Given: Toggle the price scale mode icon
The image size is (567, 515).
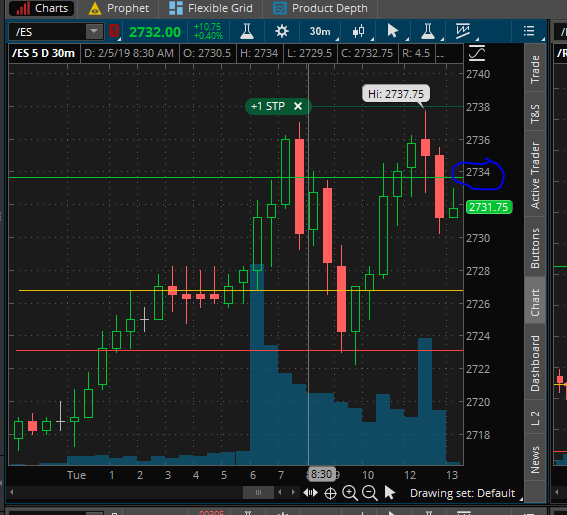Looking at the screenshot, I should click(x=477, y=53).
